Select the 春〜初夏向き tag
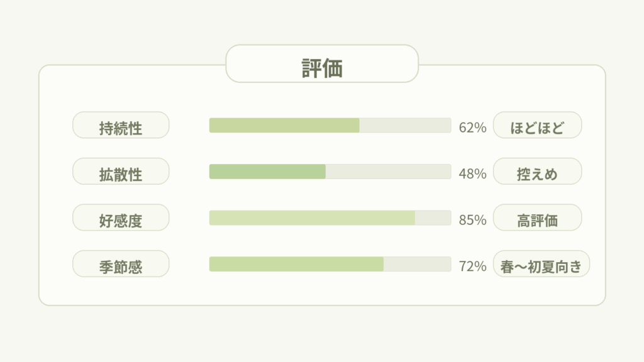644x362 pixels. click(541, 264)
